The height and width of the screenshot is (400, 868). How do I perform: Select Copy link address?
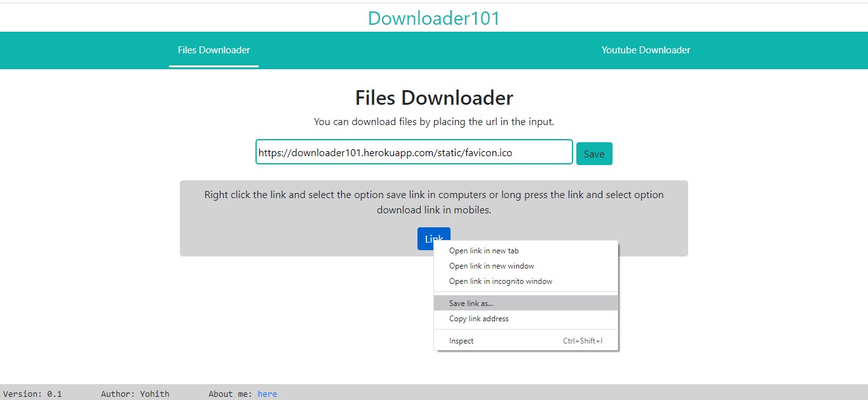click(526, 319)
